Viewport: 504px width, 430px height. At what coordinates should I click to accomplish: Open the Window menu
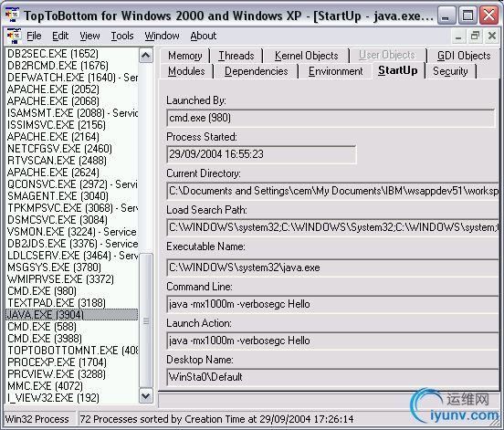[162, 36]
